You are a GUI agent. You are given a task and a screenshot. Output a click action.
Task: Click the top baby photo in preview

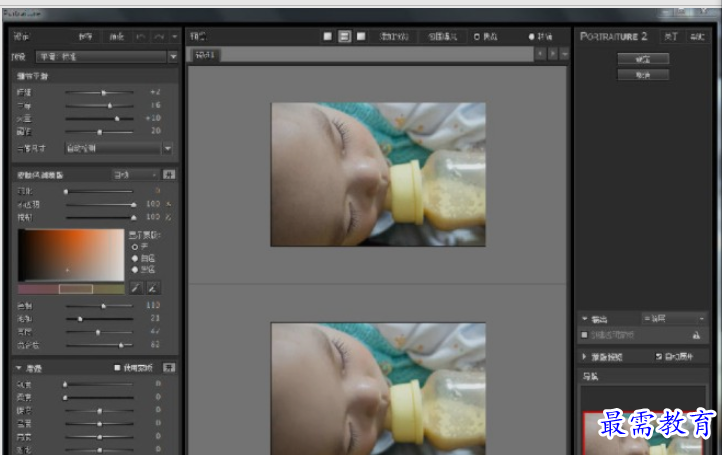point(378,175)
